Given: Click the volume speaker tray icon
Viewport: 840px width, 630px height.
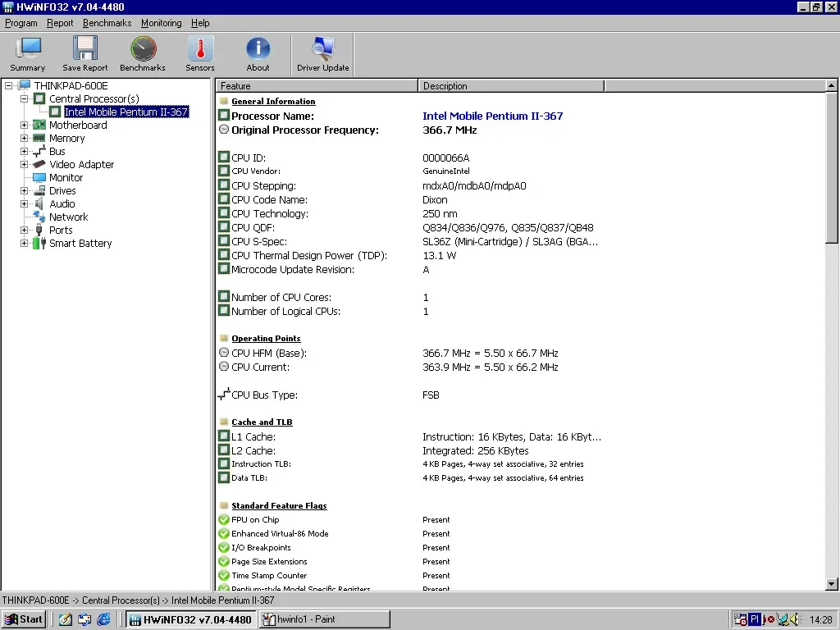Looking at the screenshot, I should 794,619.
